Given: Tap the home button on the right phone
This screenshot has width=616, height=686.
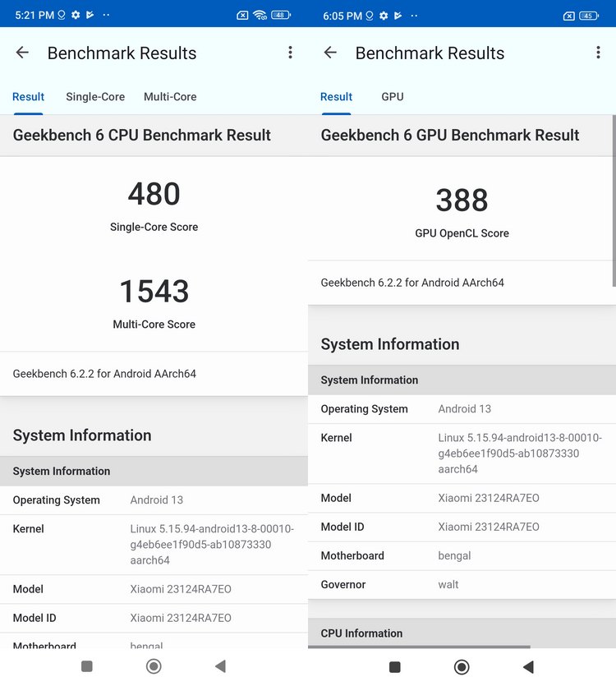Looking at the screenshot, I should coord(462,667).
